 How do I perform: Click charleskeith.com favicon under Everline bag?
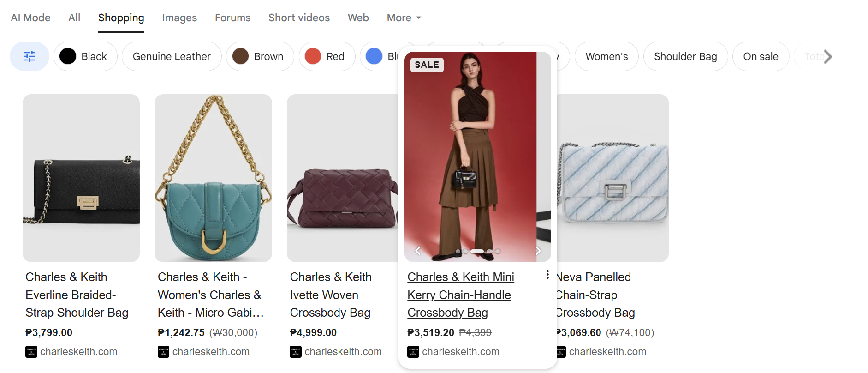click(31, 352)
